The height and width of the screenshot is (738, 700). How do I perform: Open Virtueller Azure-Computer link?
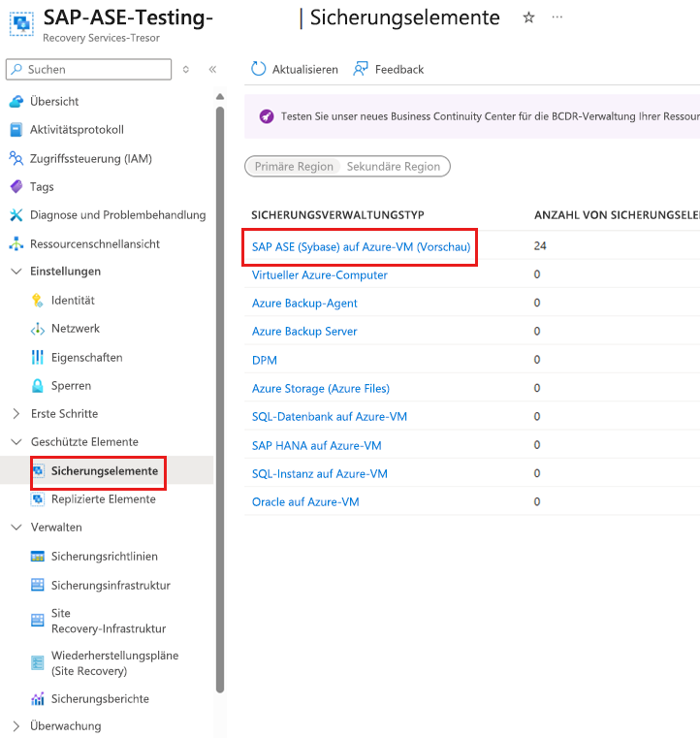point(319,274)
